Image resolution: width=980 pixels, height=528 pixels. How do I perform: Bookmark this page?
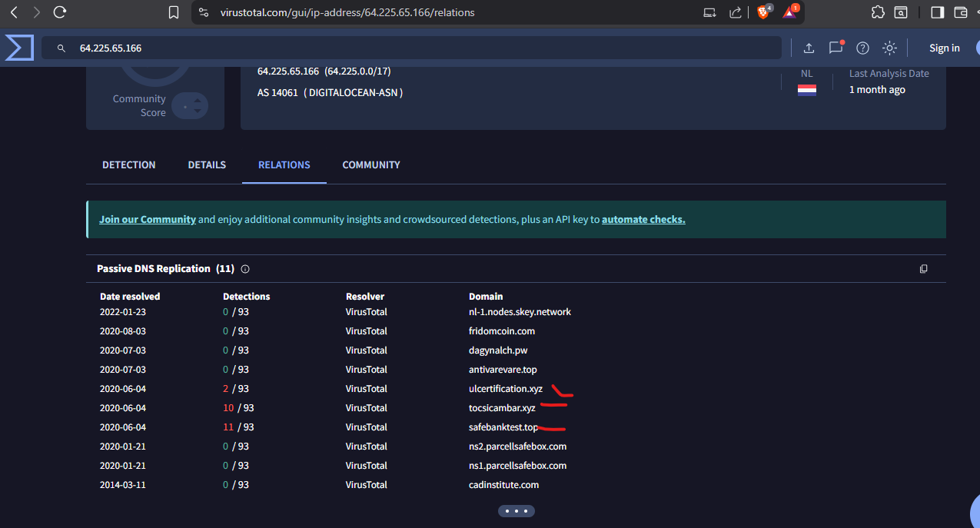tap(174, 12)
